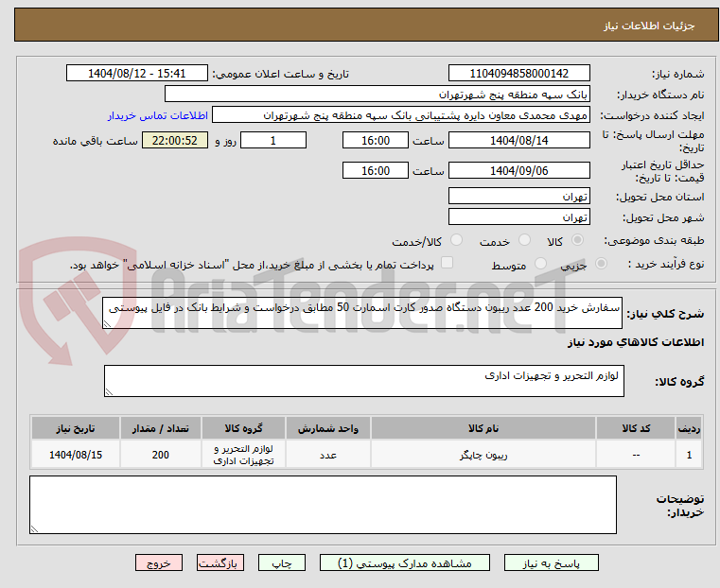Click the شرح کلی نیاز description box
The height and width of the screenshot is (588, 720).
pos(361,313)
